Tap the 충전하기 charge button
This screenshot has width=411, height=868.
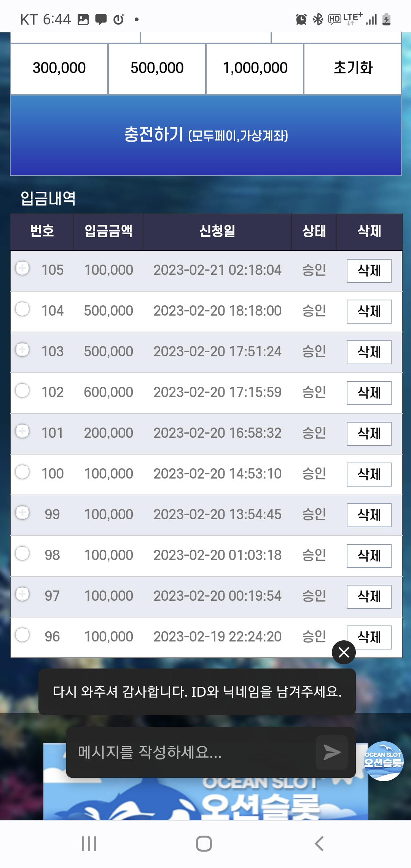coord(206,135)
